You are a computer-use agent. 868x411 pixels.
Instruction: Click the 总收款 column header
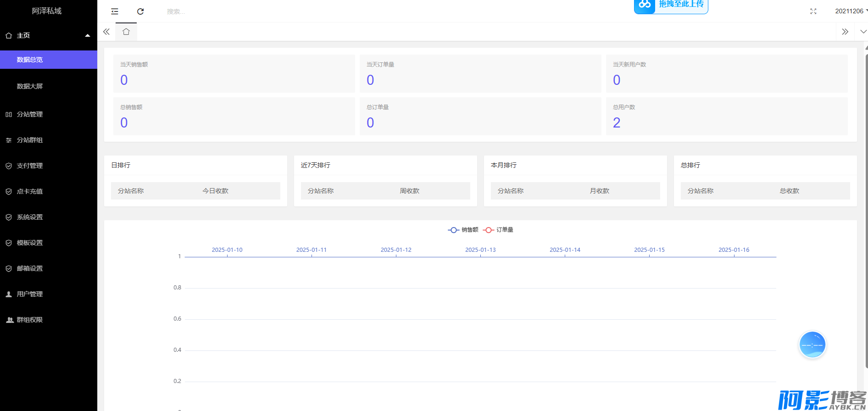790,191
